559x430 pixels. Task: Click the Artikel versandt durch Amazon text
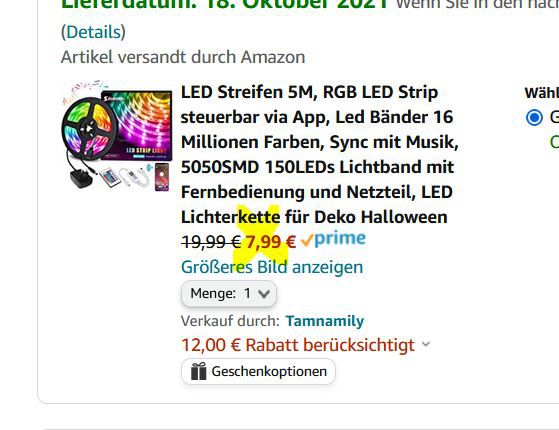(183, 57)
